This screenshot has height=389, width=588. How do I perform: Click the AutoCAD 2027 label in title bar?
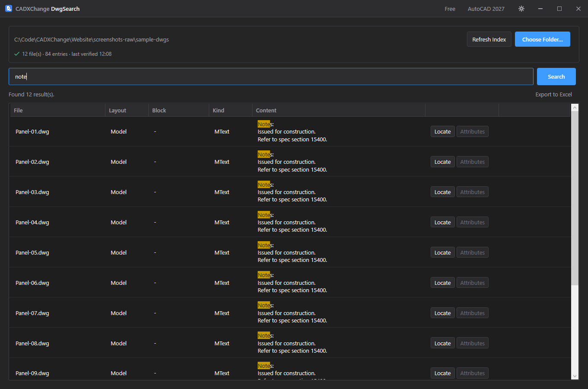click(x=486, y=9)
